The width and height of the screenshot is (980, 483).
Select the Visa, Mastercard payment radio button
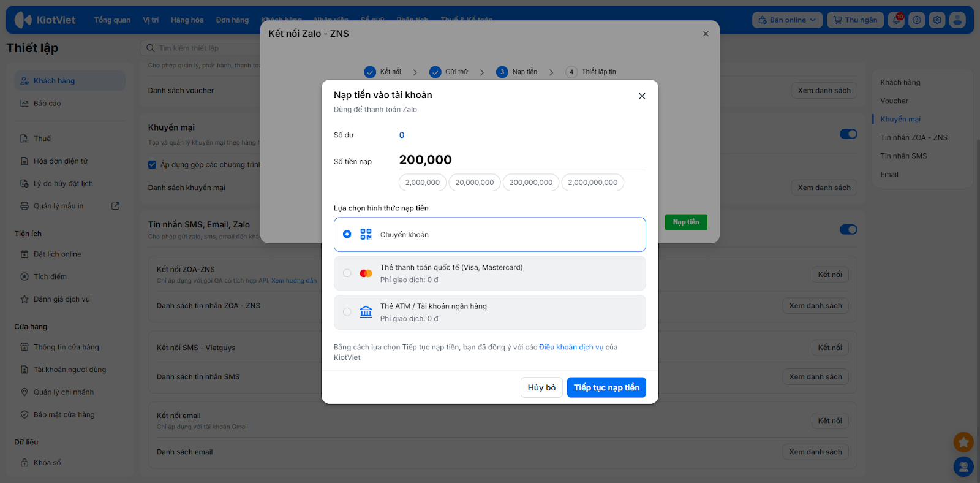(x=347, y=273)
